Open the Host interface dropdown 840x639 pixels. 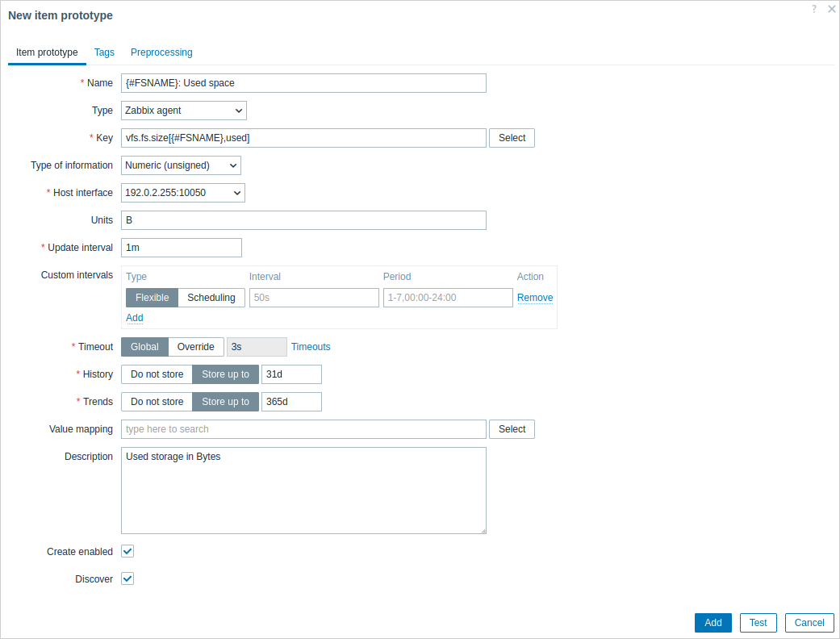pyautogui.click(x=183, y=193)
